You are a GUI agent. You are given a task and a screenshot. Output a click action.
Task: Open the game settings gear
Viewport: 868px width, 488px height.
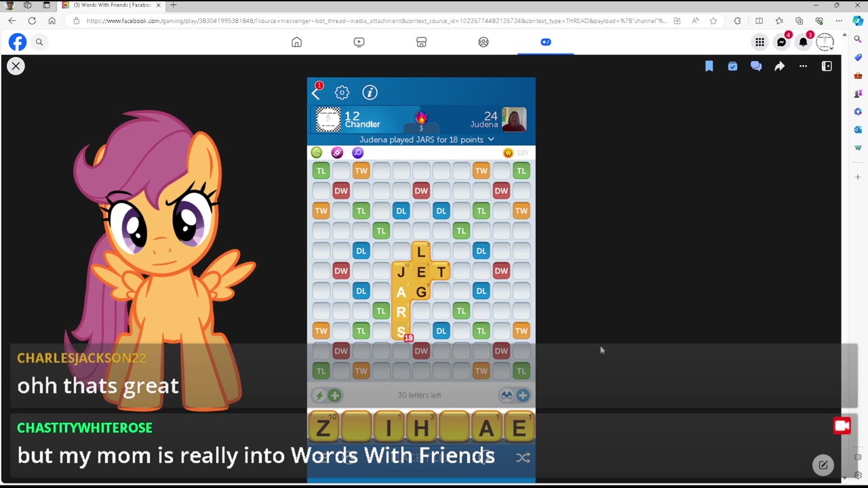point(342,92)
